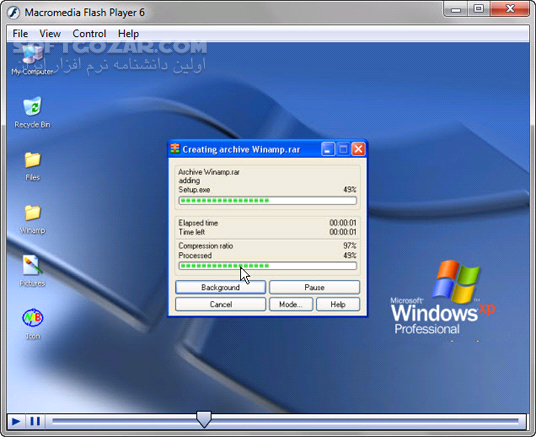Screen dimensions: 536x437
Task: Open the File menu
Action: tap(20, 34)
